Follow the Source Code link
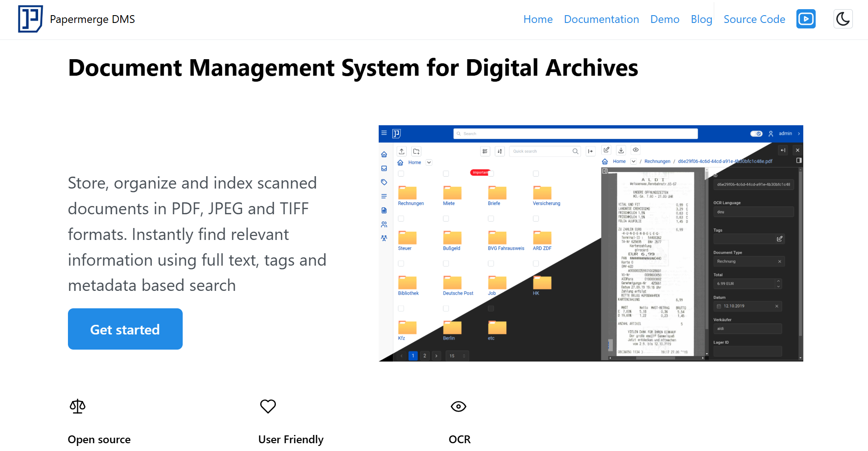This screenshot has width=868, height=451. coord(754,19)
